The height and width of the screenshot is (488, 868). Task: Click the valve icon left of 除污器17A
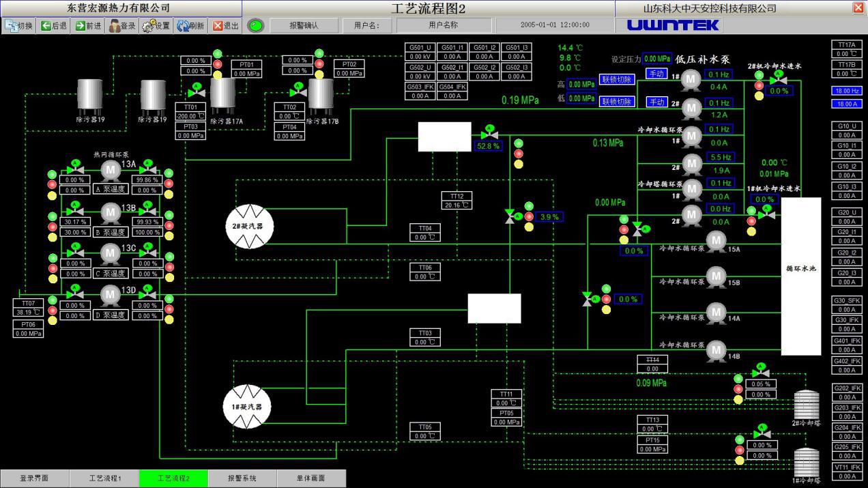197,91
